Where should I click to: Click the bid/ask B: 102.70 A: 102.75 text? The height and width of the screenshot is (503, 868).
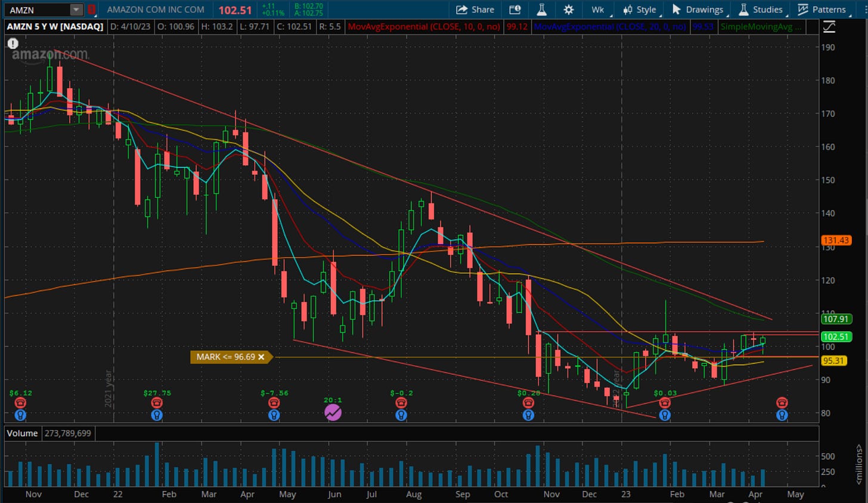[x=308, y=10]
